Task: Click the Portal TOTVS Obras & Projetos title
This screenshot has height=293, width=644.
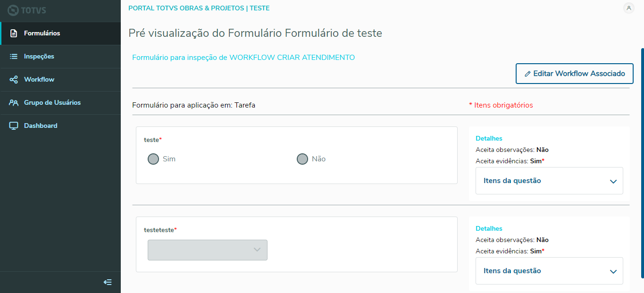Action: tap(199, 8)
